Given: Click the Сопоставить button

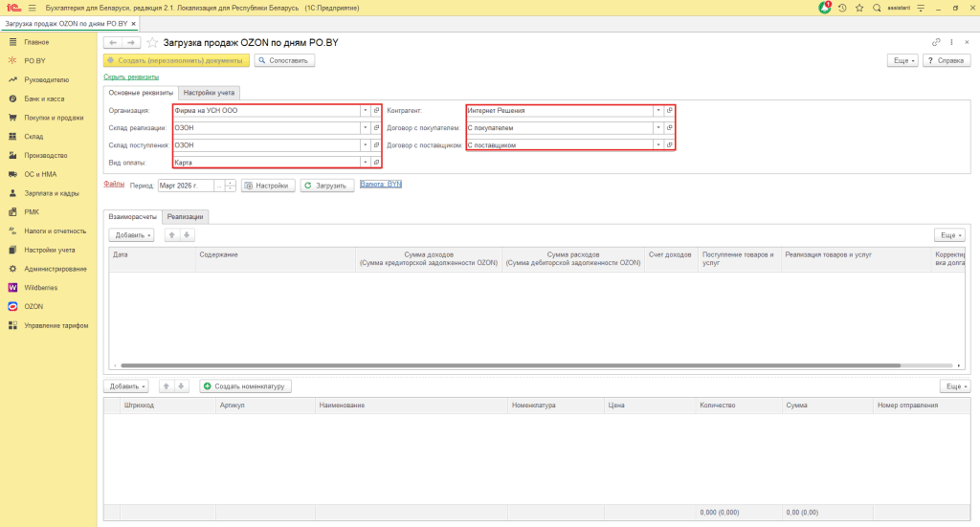Looking at the screenshot, I should tap(284, 60).
